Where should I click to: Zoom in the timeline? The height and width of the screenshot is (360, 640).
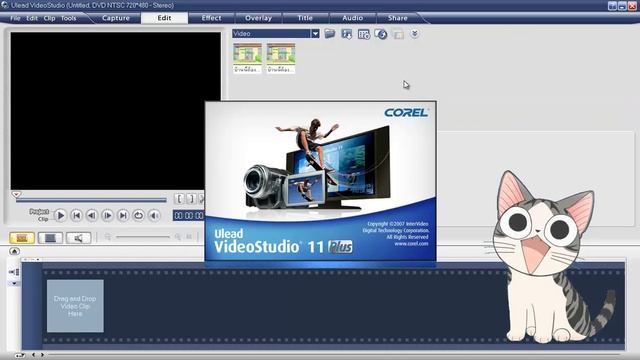point(178,237)
